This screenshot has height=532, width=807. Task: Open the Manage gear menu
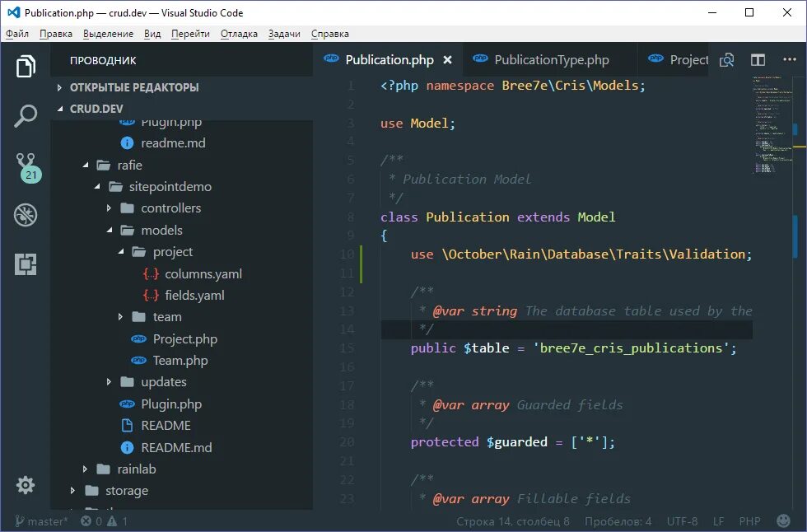[26, 485]
